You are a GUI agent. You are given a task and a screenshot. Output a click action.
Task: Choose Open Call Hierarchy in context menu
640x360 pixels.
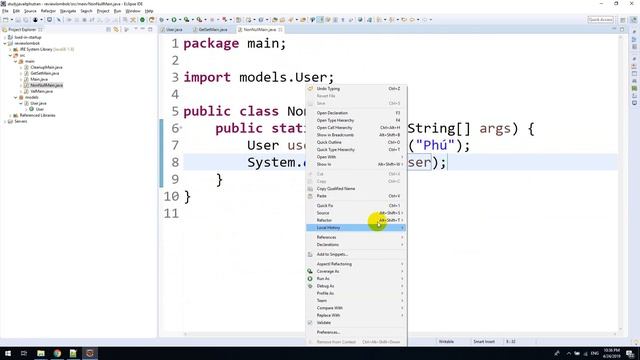coord(356,128)
